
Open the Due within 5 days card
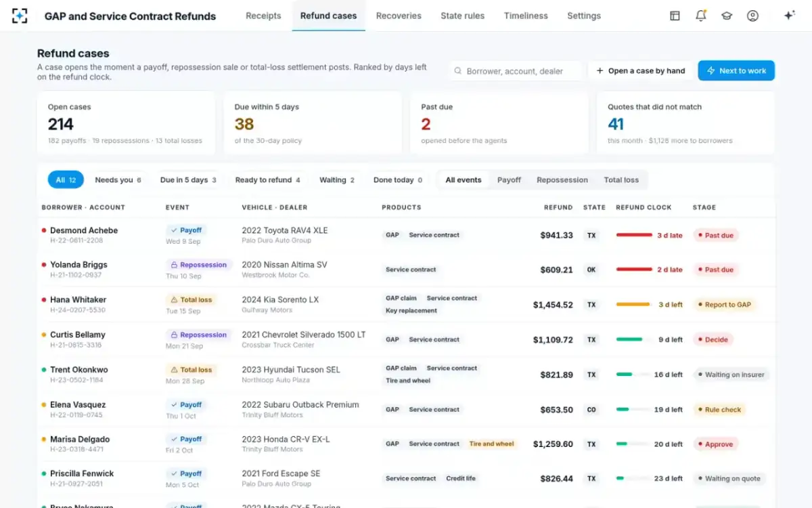click(x=313, y=123)
